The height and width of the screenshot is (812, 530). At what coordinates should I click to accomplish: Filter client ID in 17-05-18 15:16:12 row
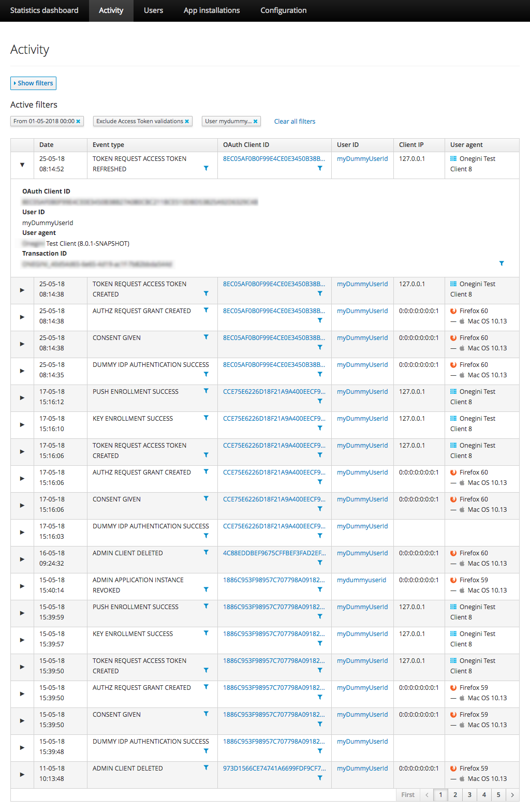click(x=320, y=401)
